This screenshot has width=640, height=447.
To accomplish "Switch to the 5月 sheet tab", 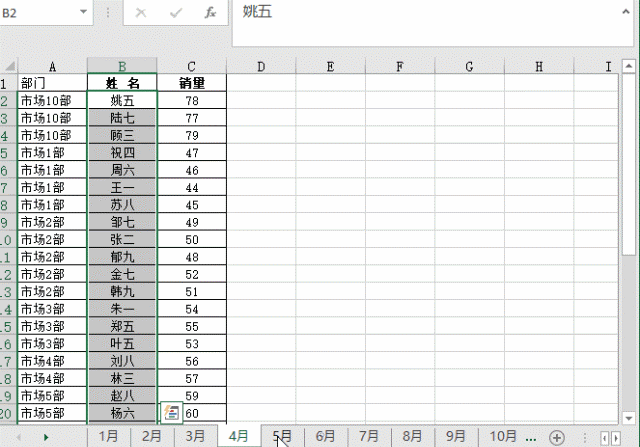I will pyautogui.click(x=283, y=436).
